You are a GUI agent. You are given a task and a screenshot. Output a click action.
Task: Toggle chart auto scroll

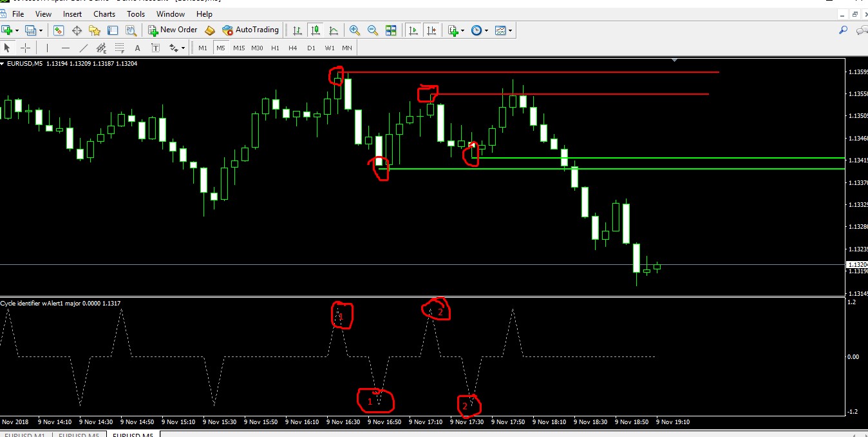point(413,30)
